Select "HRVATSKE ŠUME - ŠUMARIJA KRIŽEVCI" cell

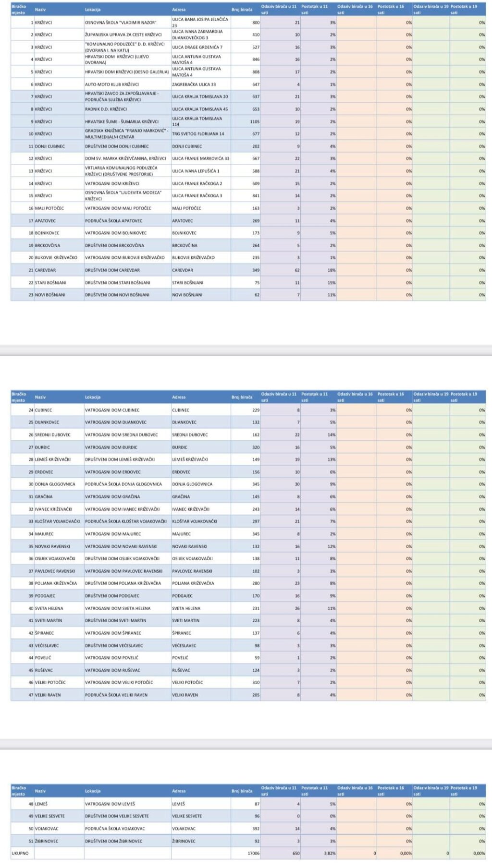(122, 122)
